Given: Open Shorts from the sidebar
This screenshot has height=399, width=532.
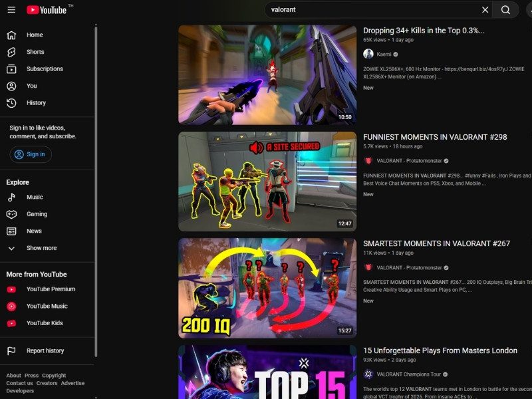Looking at the screenshot, I should coord(35,52).
